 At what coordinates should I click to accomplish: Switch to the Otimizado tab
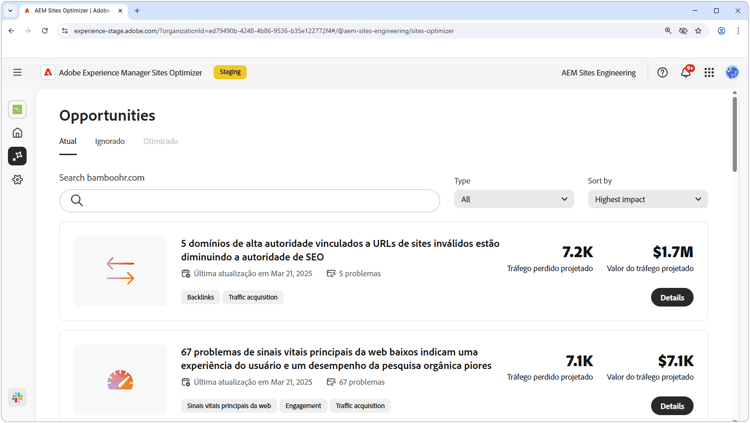click(161, 141)
